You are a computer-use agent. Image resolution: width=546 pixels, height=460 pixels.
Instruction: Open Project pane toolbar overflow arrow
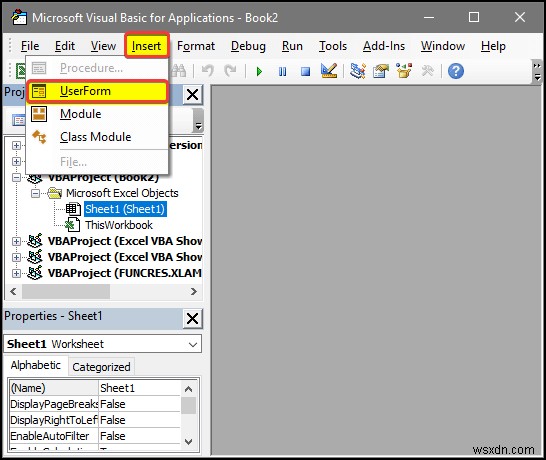click(x=198, y=120)
